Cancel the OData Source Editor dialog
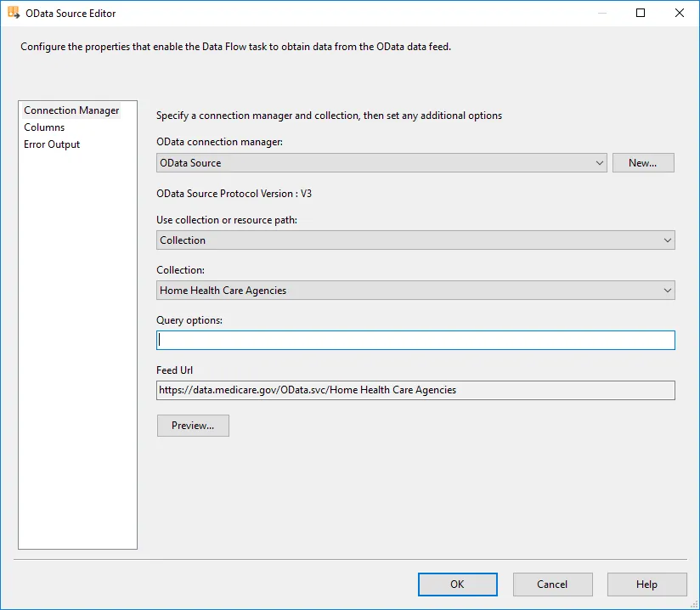The height and width of the screenshot is (610, 700). coord(552,584)
